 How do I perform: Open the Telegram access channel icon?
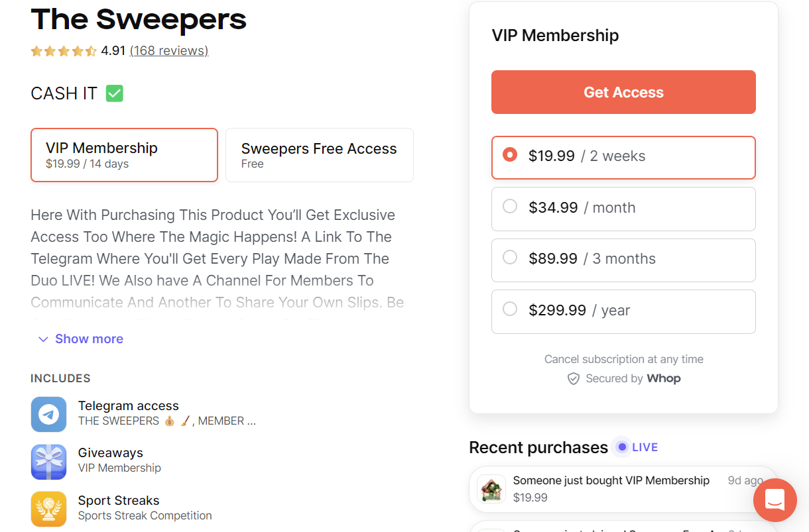pos(48,413)
